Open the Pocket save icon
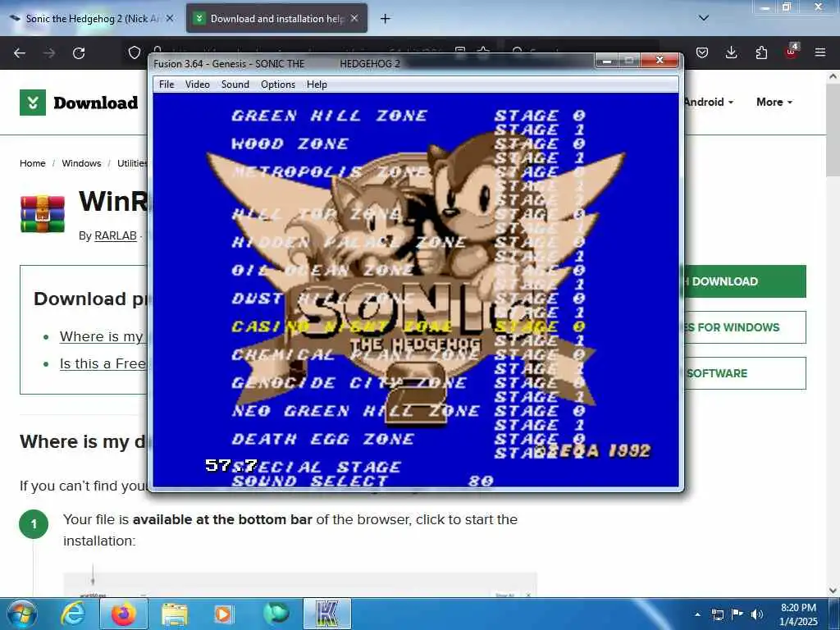The image size is (840, 630). [x=702, y=52]
